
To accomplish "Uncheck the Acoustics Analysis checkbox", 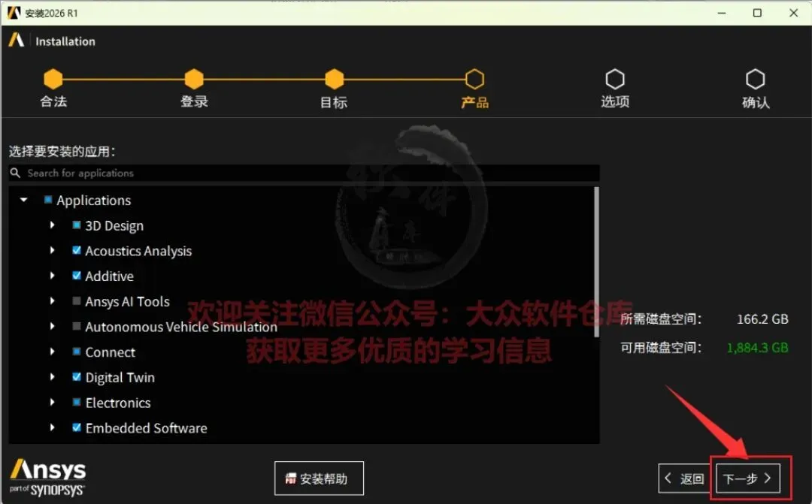I will coord(77,250).
